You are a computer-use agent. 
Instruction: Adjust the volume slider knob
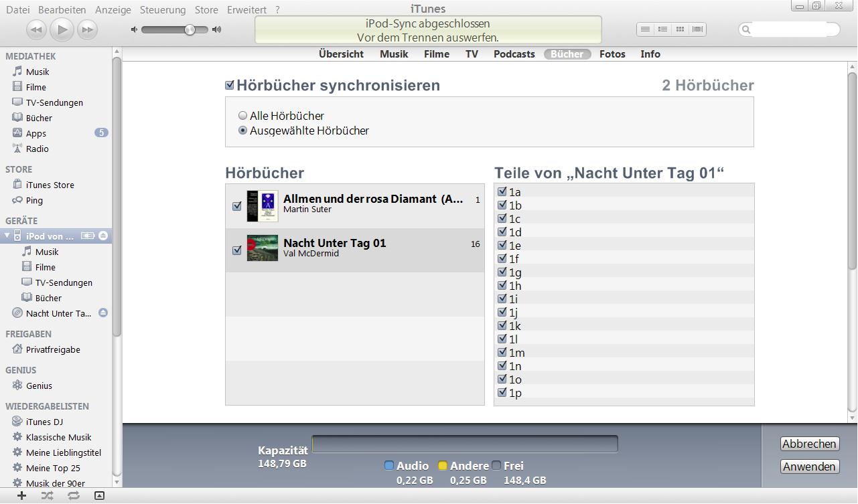coord(190,29)
